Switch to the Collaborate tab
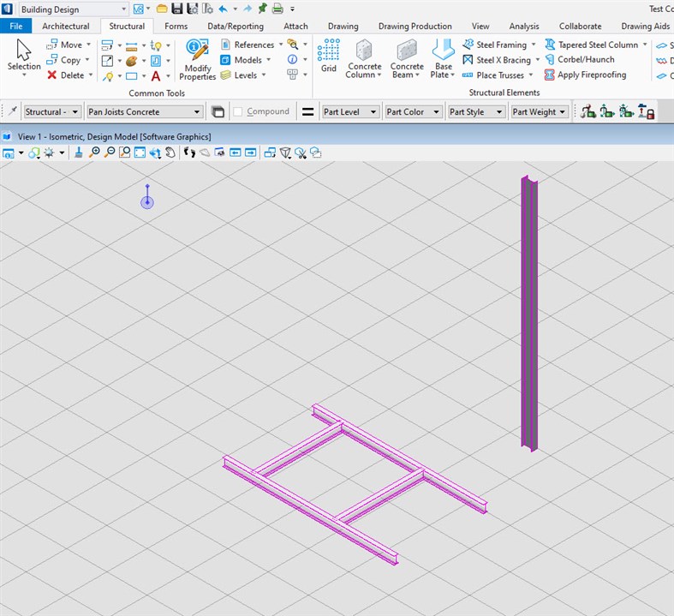This screenshot has width=674, height=616. pyautogui.click(x=580, y=26)
